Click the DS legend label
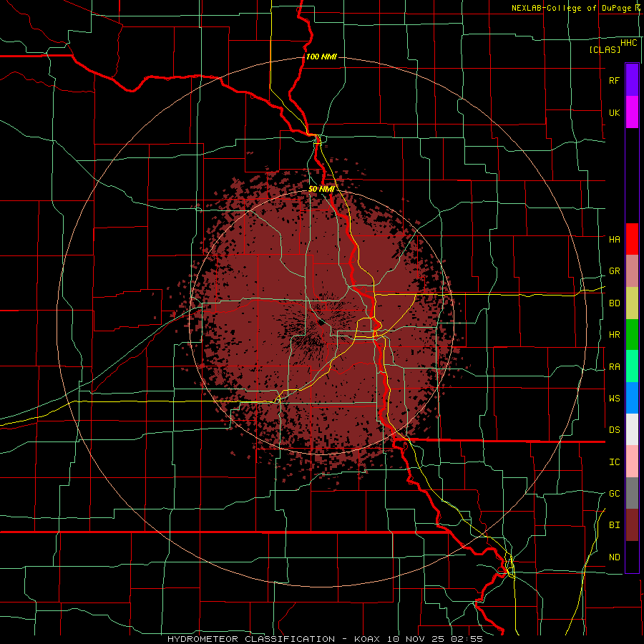Screen dimensions: 644x644 pyautogui.click(x=614, y=429)
